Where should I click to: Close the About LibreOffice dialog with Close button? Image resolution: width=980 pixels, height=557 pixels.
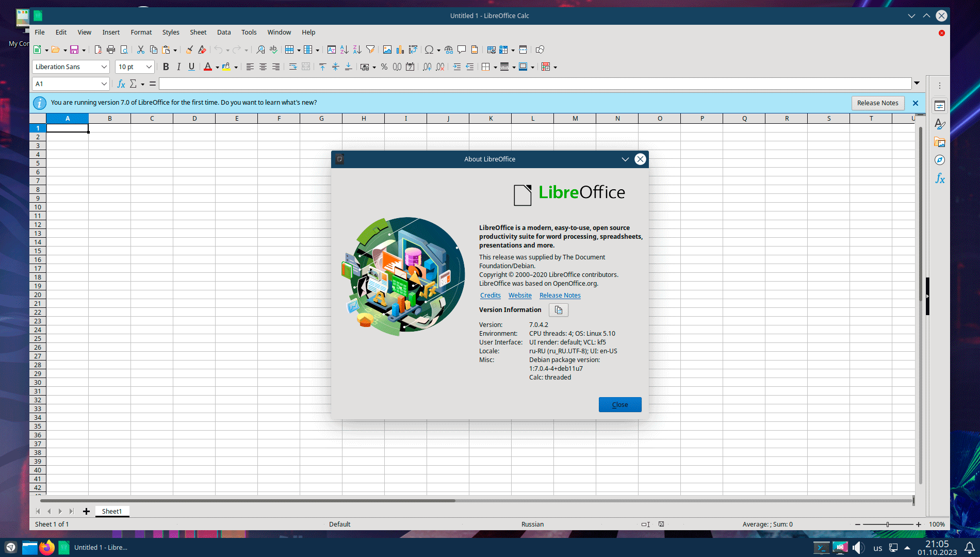620,404
